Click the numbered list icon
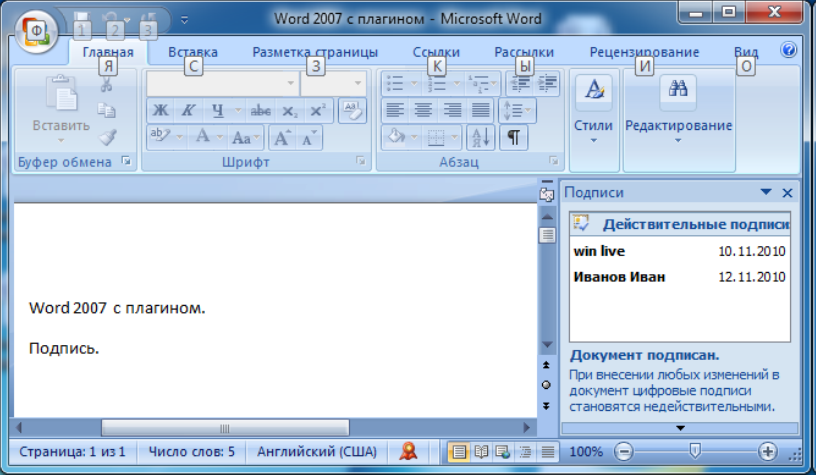 click(x=436, y=83)
